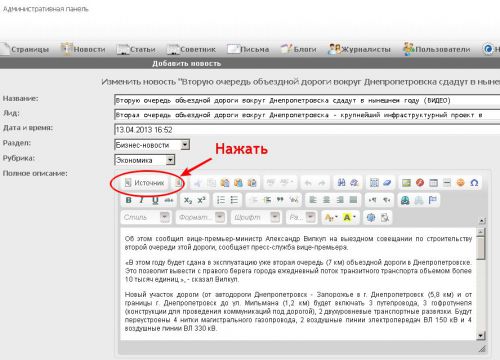Open the Раздел dropdown (Бизнес-новости)
Viewport: 500px width, 360px height.
(152, 145)
